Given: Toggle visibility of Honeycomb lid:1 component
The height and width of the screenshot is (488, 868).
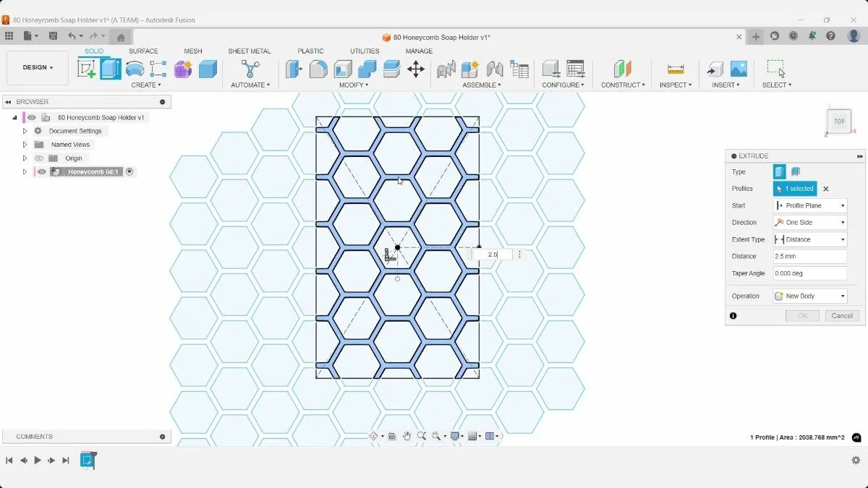Looking at the screenshot, I should (x=42, y=172).
